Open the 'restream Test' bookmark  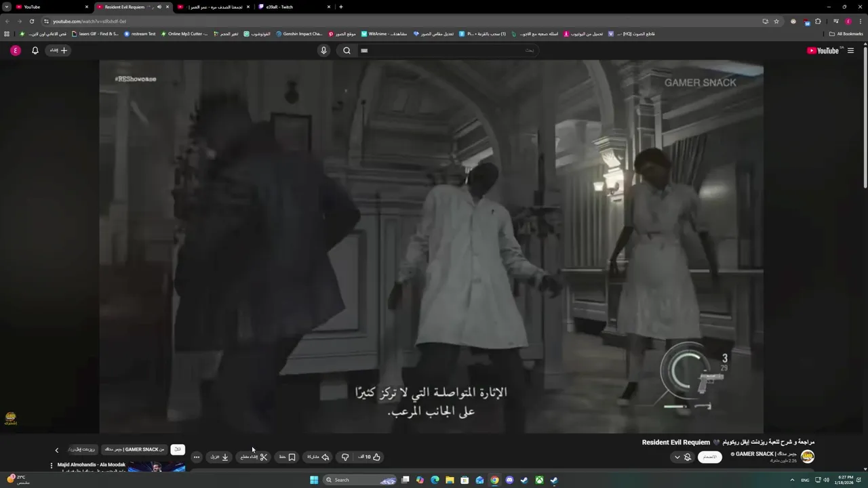[139, 33]
